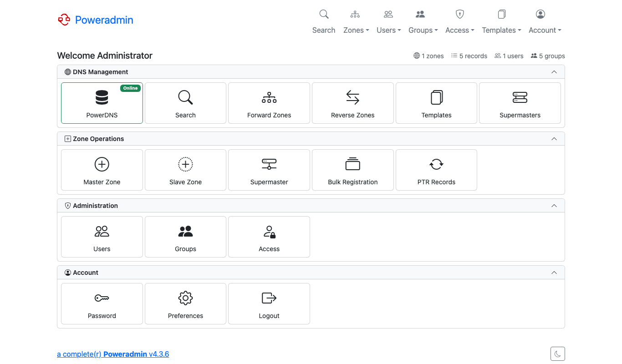Viewport: 622px width, 364px height.
Task: Open the Supermaster card in Zone Operations
Action: pyautogui.click(x=269, y=170)
